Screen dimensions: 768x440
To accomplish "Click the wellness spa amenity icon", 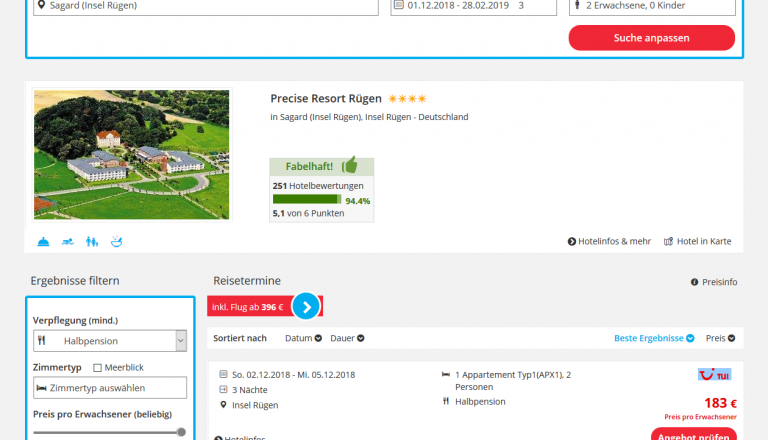I will [x=117, y=242].
